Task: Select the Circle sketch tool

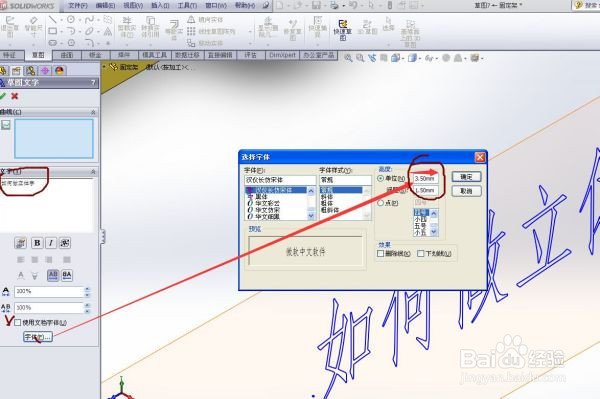Action: coord(71,19)
